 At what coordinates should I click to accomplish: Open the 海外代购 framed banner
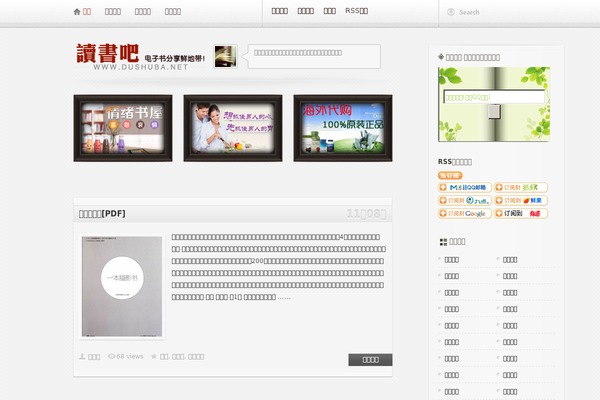[343, 128]
